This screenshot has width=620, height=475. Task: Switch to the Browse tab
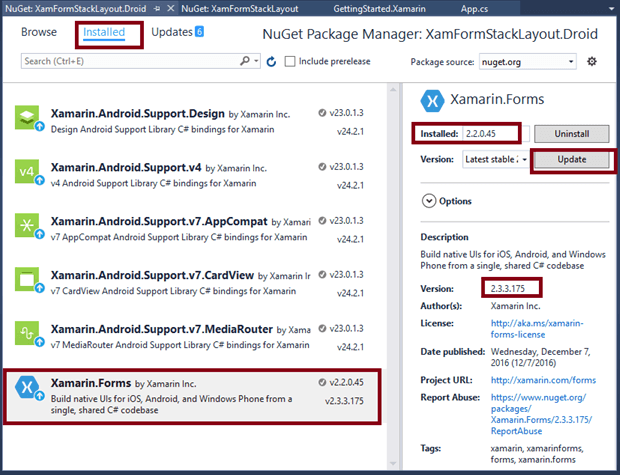click(39, 32)
